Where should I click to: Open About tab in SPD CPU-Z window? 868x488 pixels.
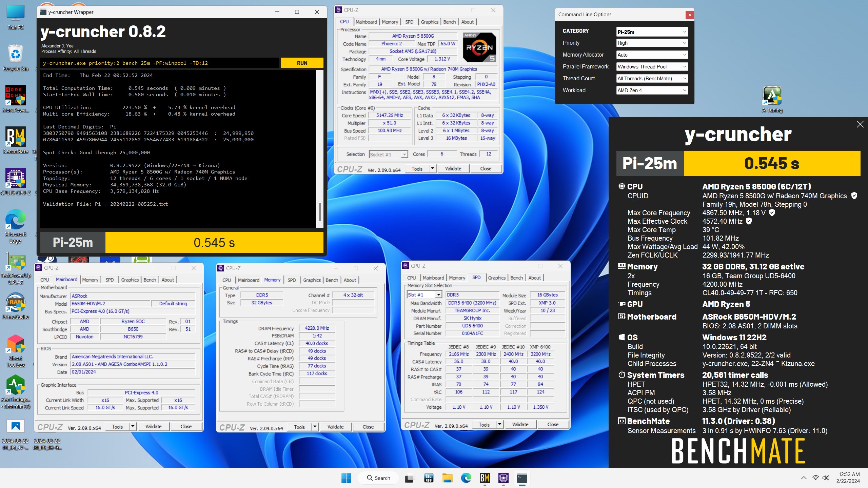click(535, 278)
